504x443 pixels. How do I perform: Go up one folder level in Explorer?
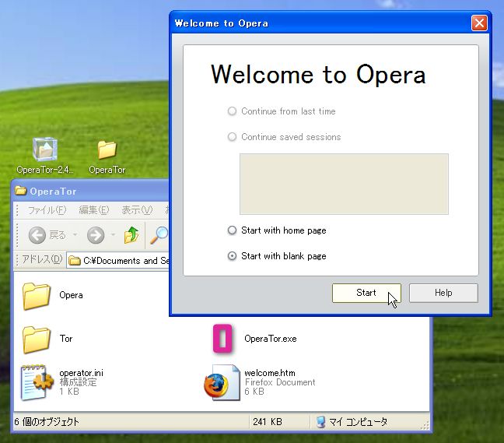[131, 235]
